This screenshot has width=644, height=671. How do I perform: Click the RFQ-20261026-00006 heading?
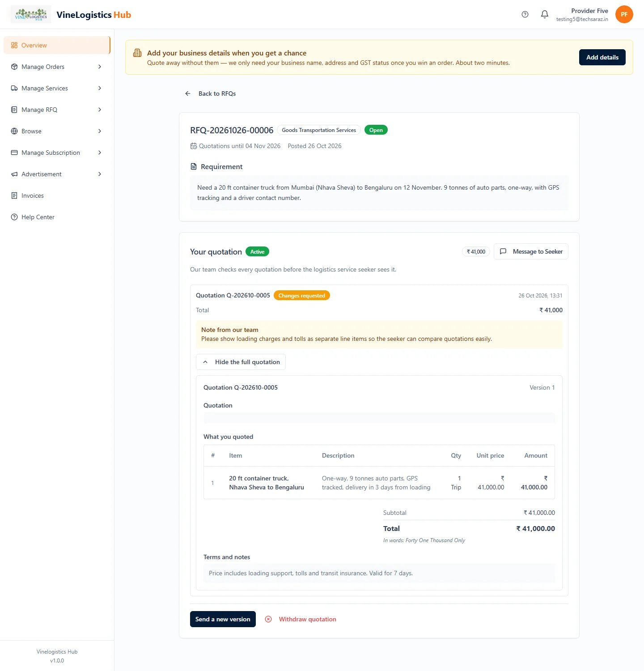pos(232,130)
